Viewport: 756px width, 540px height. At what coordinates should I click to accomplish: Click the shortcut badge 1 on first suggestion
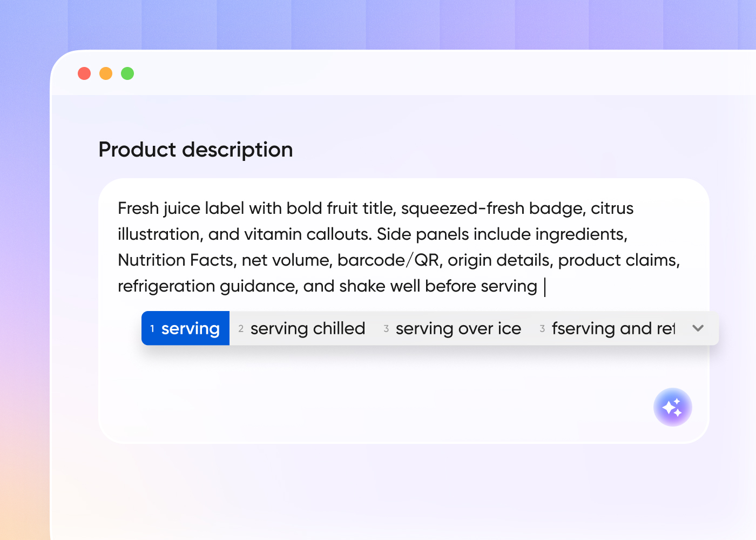[x=152, y=328]
